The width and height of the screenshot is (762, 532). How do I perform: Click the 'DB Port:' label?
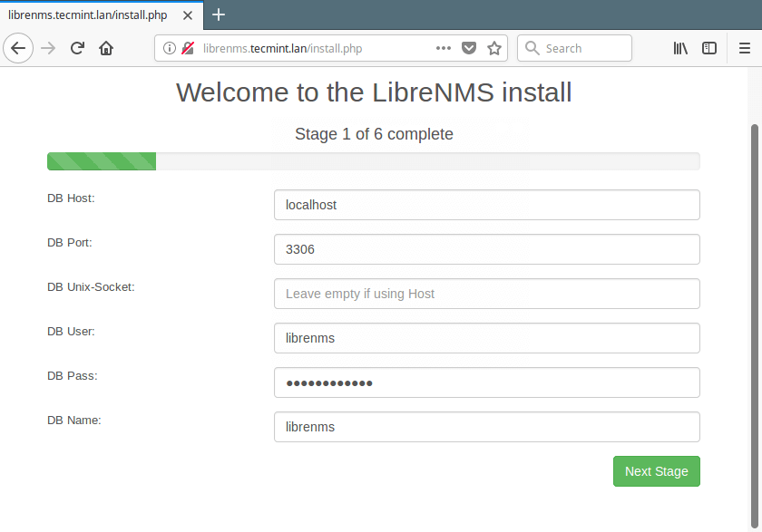pyautogui.click(x=70, y=242)
